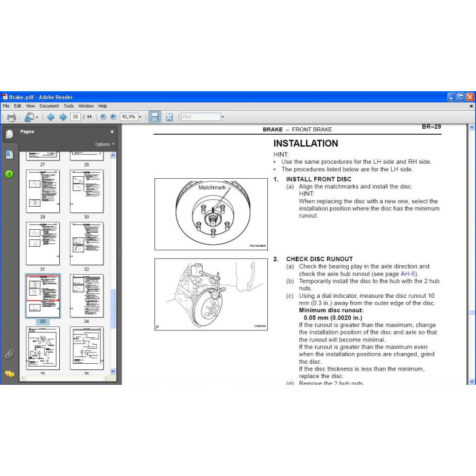
Task: Click the zoom in plus icon
Action: tap(114, 117)
